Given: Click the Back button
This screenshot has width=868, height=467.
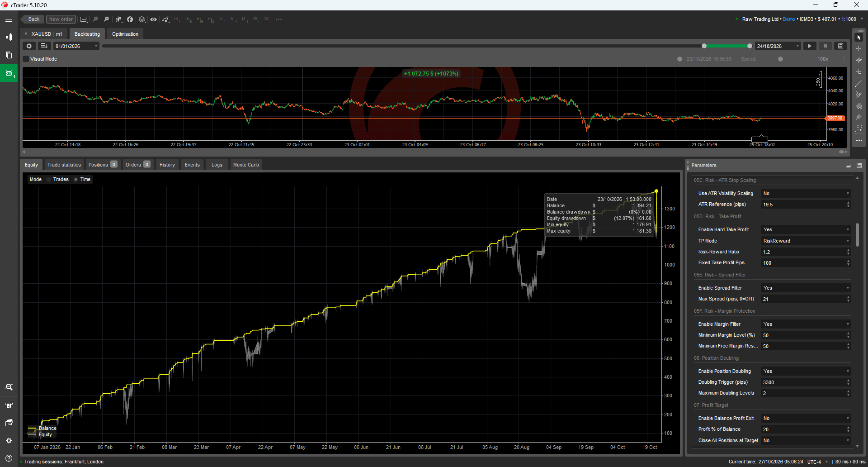Looking at the screenshot, I should [33, 19].
